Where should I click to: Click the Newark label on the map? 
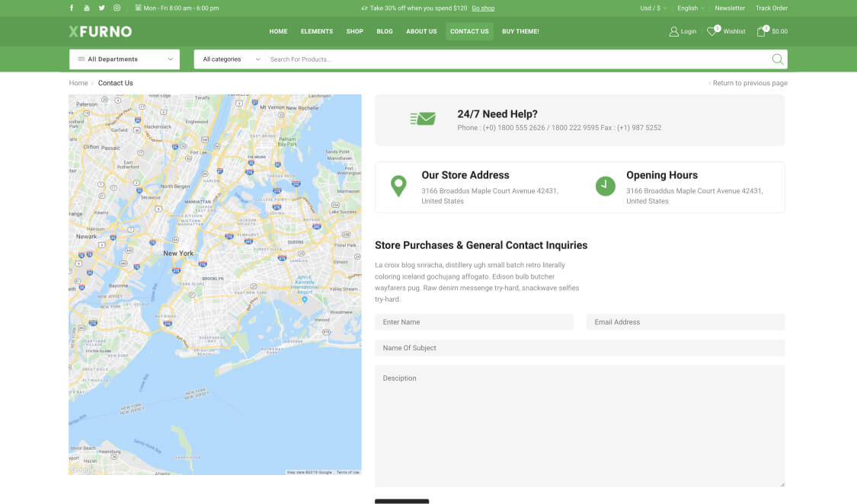pos(86,237)
